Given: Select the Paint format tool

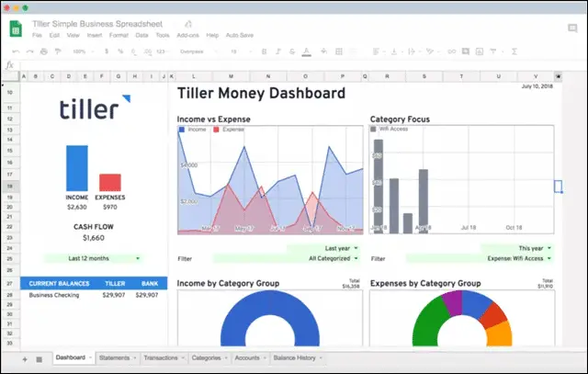Looking at the screenshot, I should 58,51.
